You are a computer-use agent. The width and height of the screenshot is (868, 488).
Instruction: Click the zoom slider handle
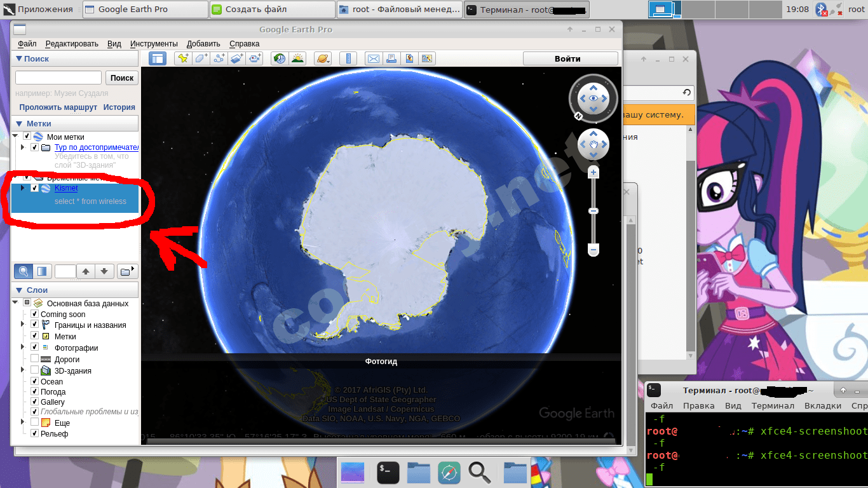click(593, 211)
